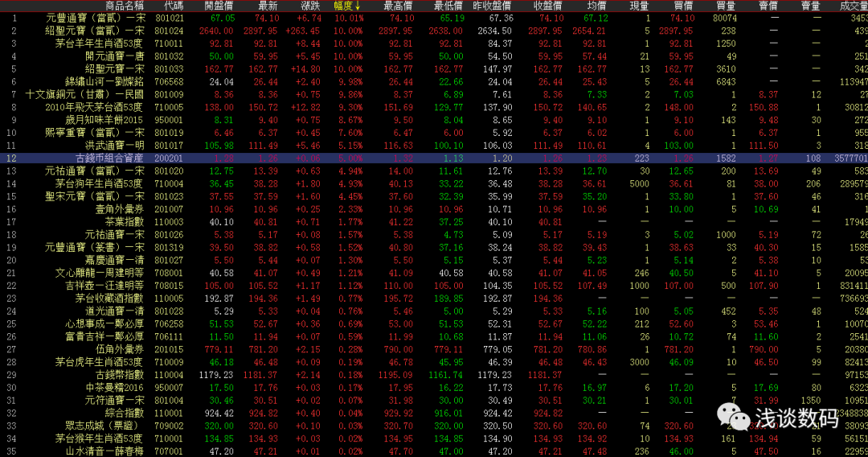Click the 昨收盤價 column header
Image resolution: width=868 pixels, height=457 pixels.
(492, 6)
